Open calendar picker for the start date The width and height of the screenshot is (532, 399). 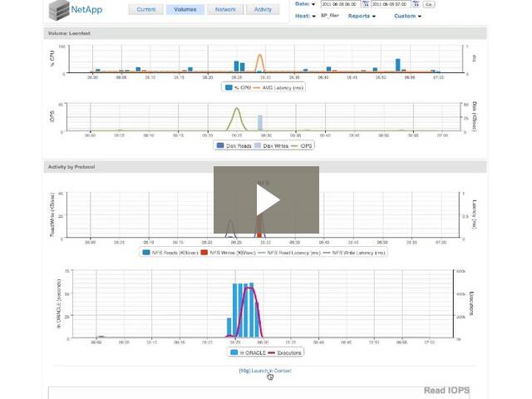(x=366, y=4)
